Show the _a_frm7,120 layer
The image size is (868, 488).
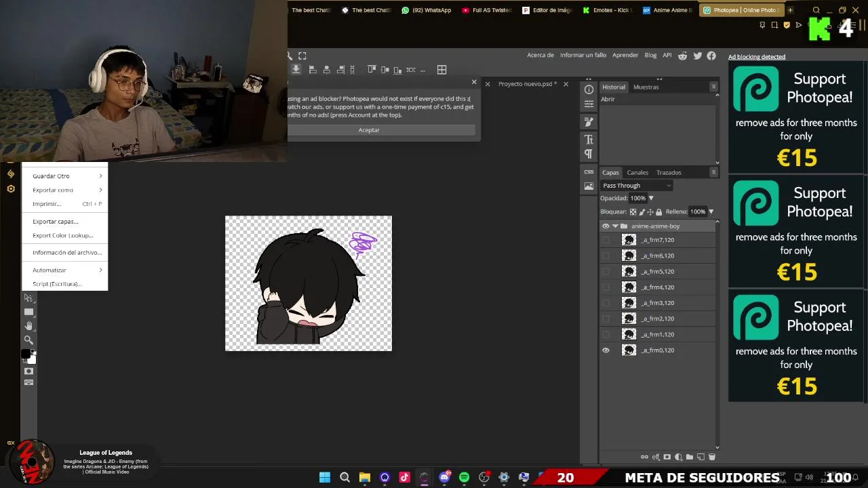coord(606,240)
